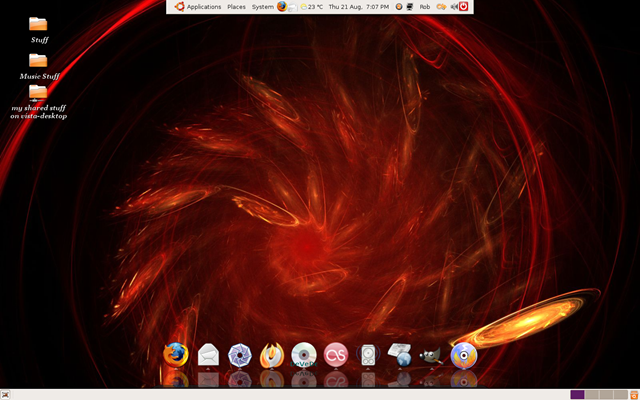This screenshot has width=640, height=400.
Task: Click the Rob user switcher
Action: [x=425, y=7]
